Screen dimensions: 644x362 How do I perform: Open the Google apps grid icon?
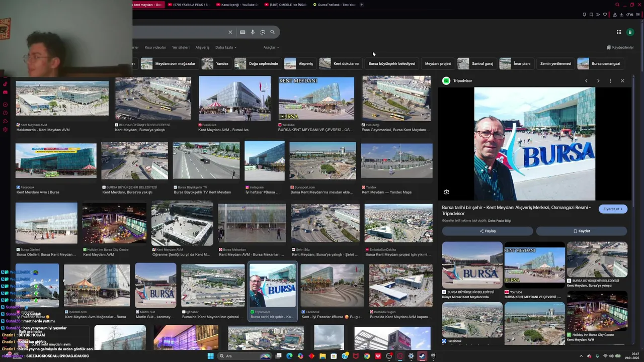coord(619,32)
